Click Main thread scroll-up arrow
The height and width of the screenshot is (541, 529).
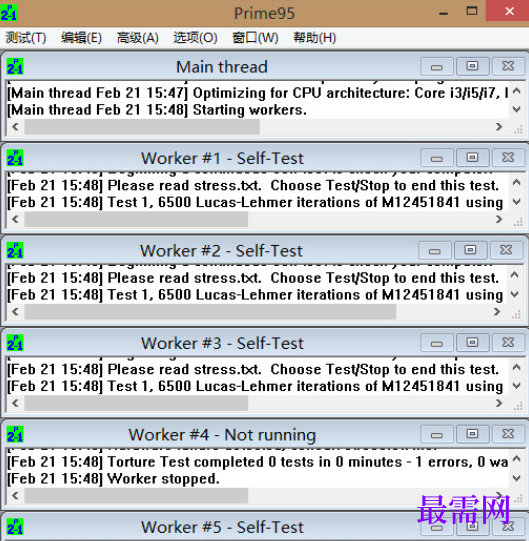(517, 91)
